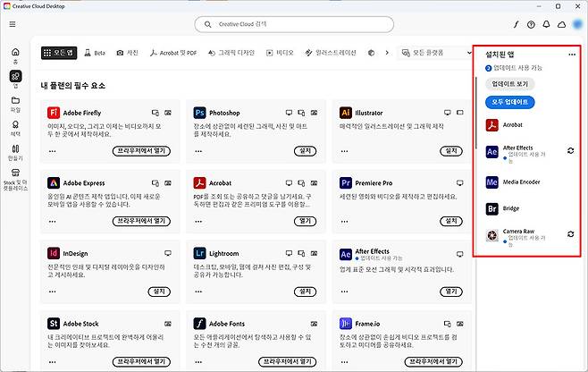Click the fonts 'f' icon in header
The height and width of the screenshot is (372, 588).
516,24
